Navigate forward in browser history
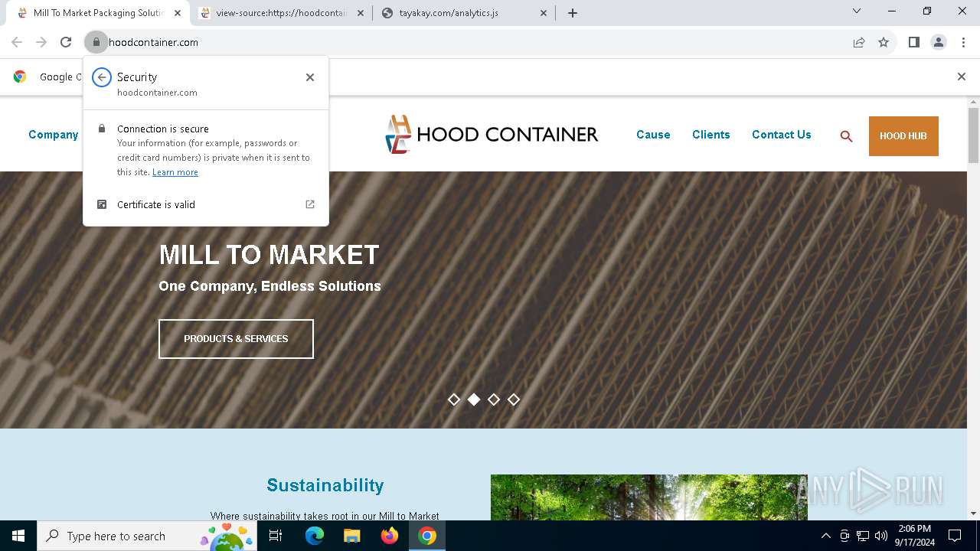Screen dimensions: 980x551 pos(41,42)
